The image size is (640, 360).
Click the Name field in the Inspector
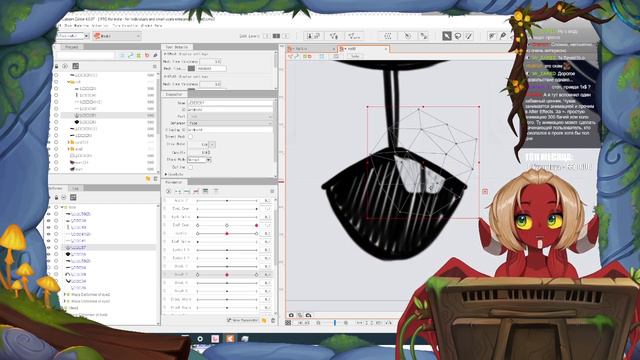point(230,102)
